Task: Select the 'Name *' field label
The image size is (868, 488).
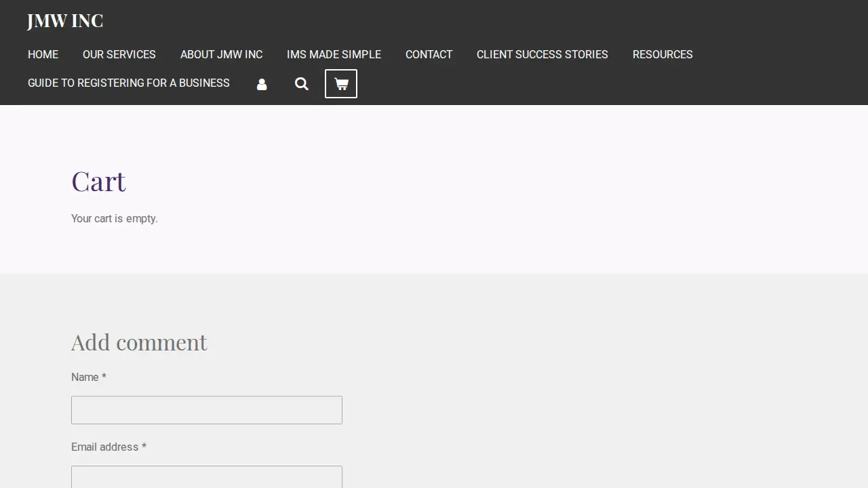Action: (89, 377)
